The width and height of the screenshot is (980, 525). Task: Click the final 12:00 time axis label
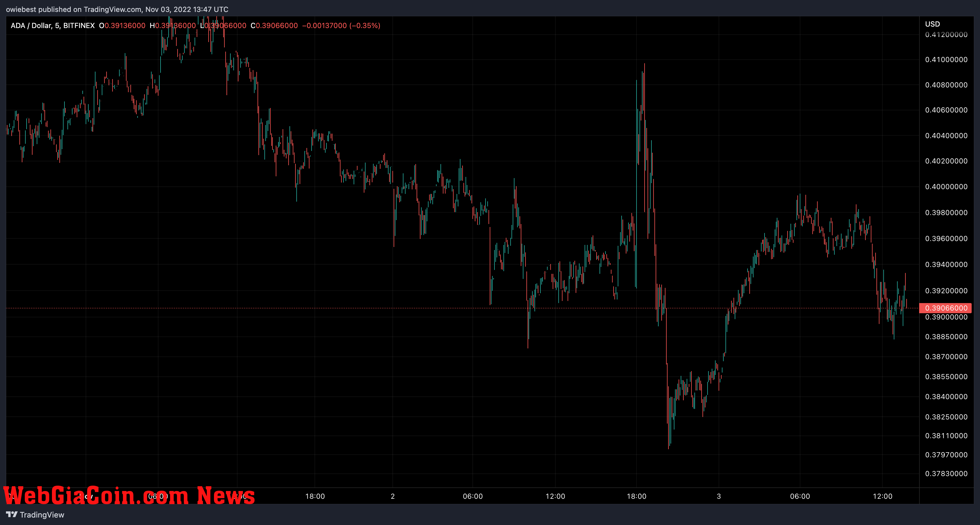pyautogui.click(x=882, y=496)
